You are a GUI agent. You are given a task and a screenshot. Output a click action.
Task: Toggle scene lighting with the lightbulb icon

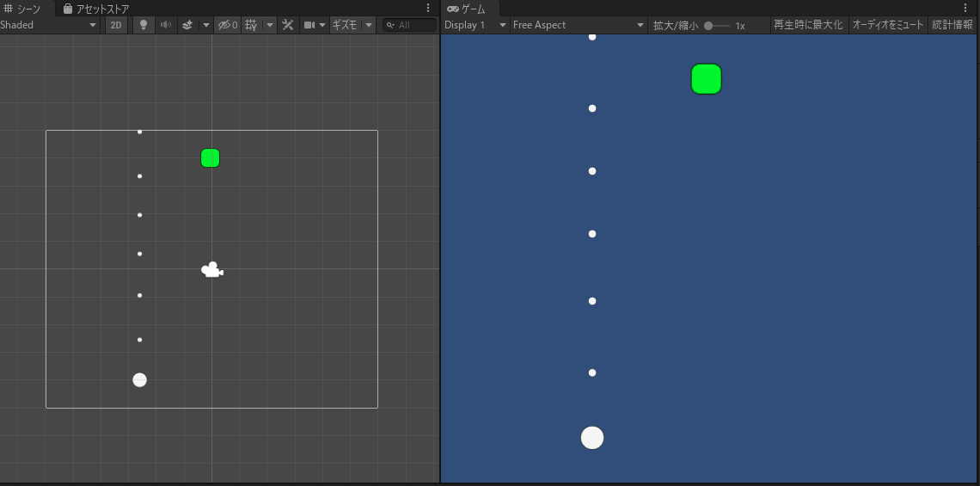[x=144, y=25]
